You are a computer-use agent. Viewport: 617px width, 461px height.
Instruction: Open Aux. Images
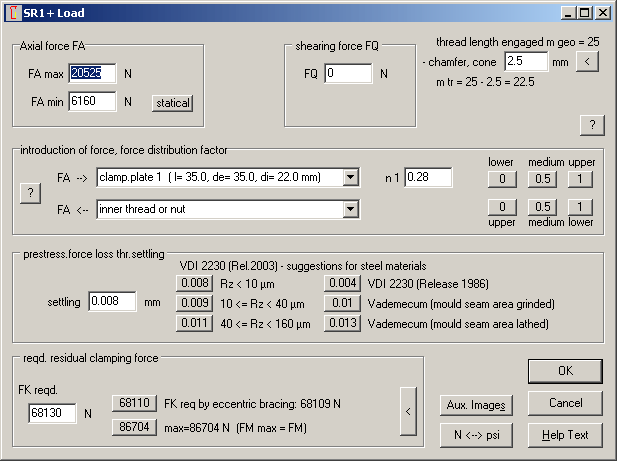tap(477, 405)
